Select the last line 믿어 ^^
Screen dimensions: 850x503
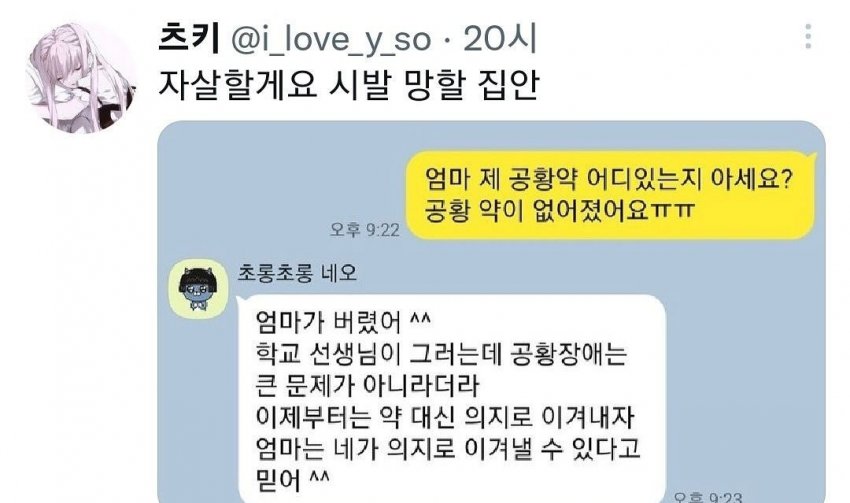point(292,479)
